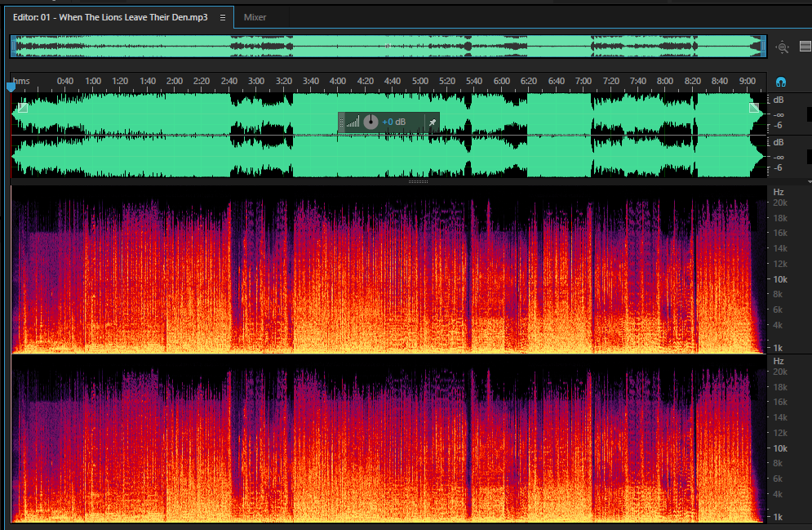Click the stacked-bars icon beside the zoom magnifier
Viewport: 812px width, 530px height.
805,47
